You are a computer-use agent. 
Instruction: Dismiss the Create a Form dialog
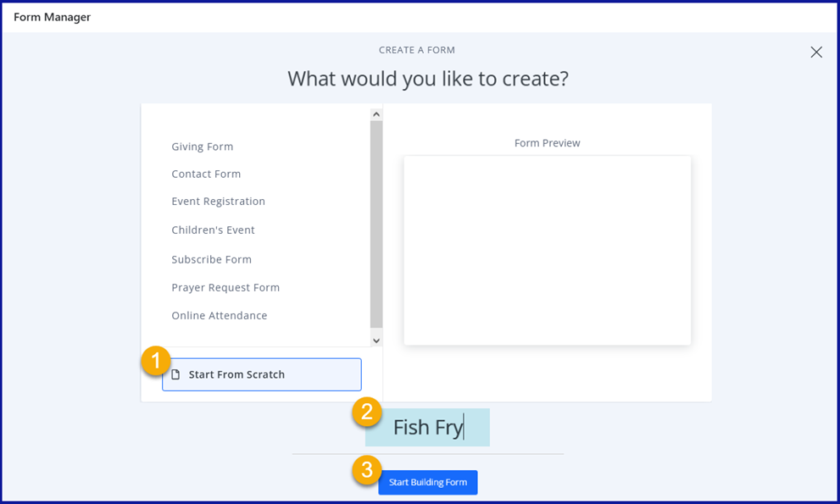coord(815,52)
